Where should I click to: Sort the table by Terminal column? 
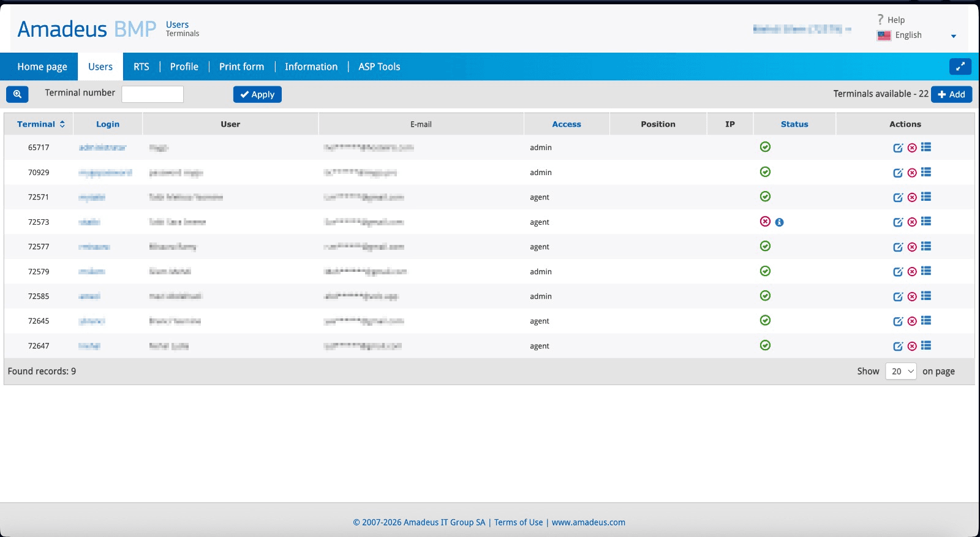click(40, 124)
